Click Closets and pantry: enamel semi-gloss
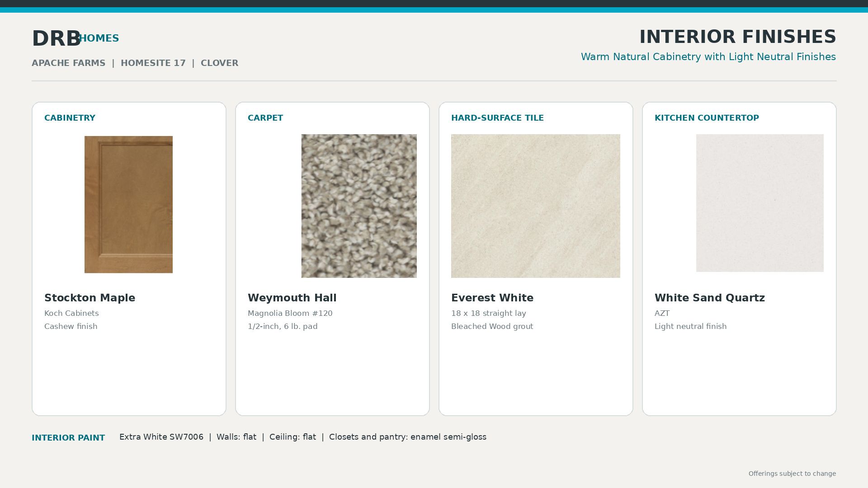Screen dimensions: 868x488 pos(408,437)
